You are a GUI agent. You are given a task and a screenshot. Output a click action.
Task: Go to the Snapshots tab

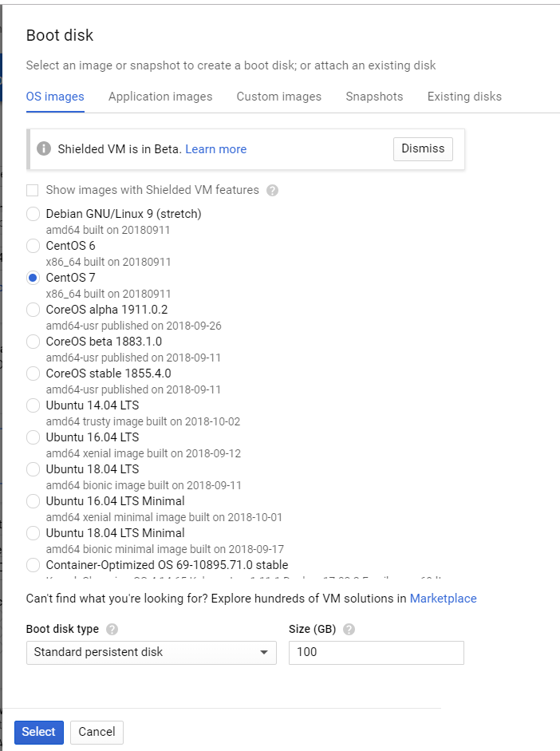click(374, 97)
